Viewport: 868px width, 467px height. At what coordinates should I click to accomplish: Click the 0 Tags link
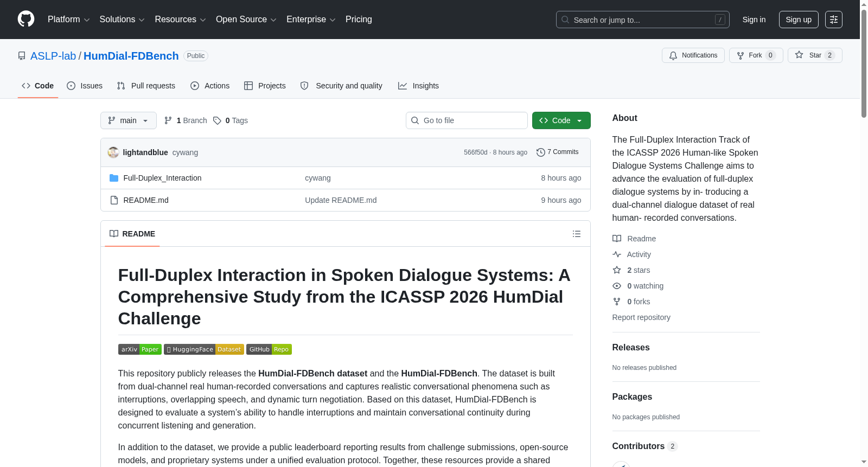coord(231,120)
